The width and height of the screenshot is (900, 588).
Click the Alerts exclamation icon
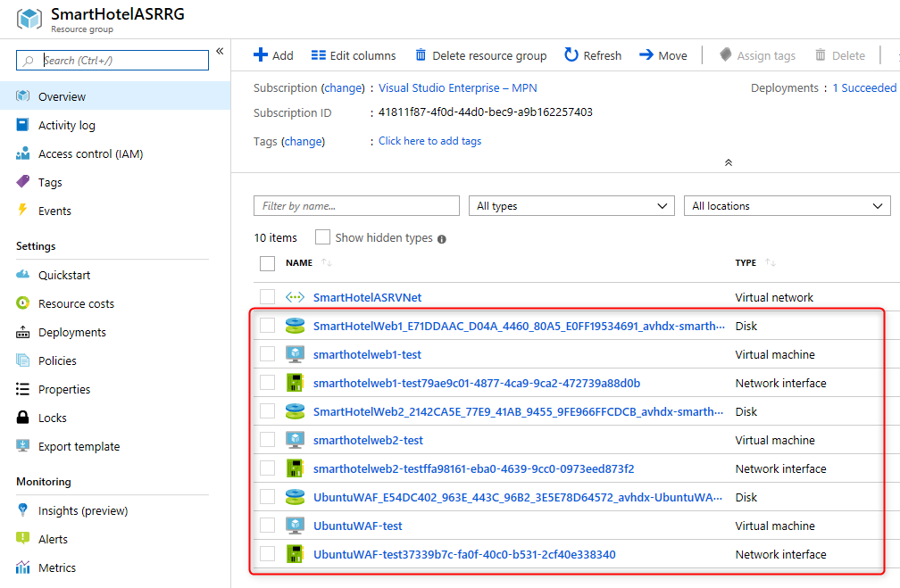(22, 538)
